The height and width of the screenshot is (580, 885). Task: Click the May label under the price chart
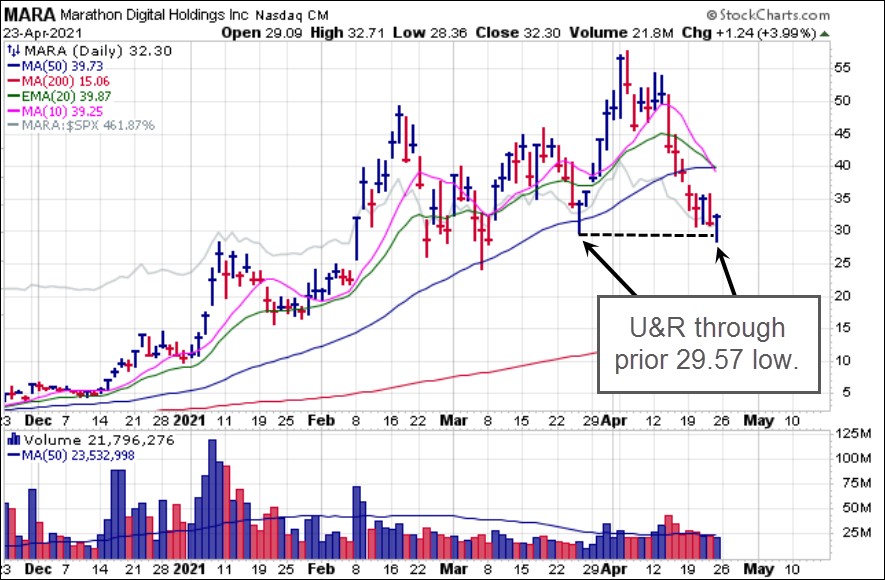pyautogui.click(x=758, y=420)
